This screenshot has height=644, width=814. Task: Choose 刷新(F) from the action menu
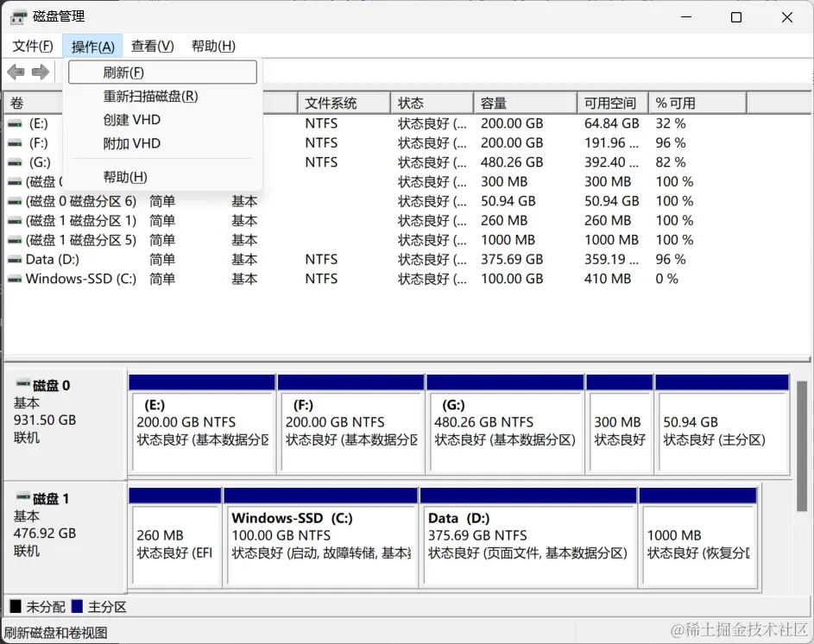[162, 73]
